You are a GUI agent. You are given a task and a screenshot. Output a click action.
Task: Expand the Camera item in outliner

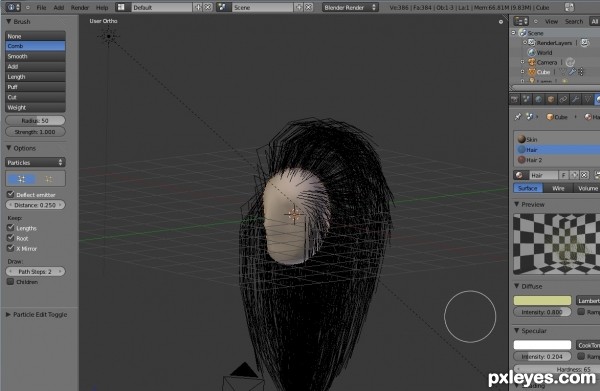[523, 62]
